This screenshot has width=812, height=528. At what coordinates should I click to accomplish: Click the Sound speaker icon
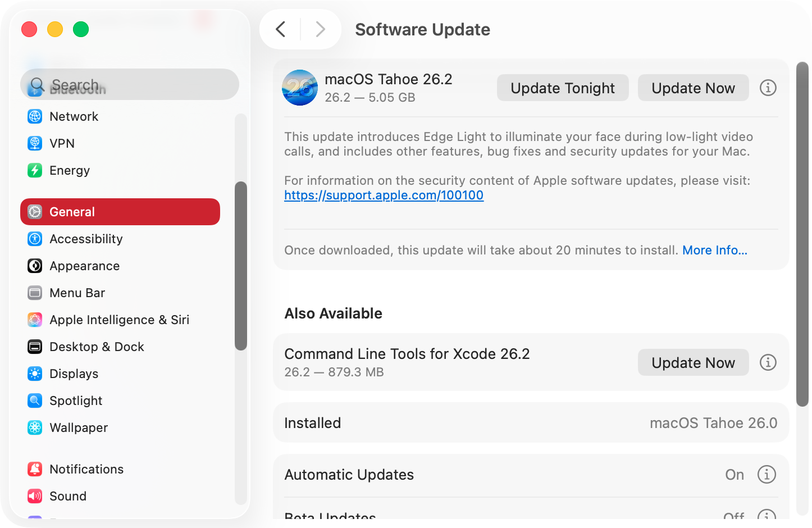[x=35, y=496]
